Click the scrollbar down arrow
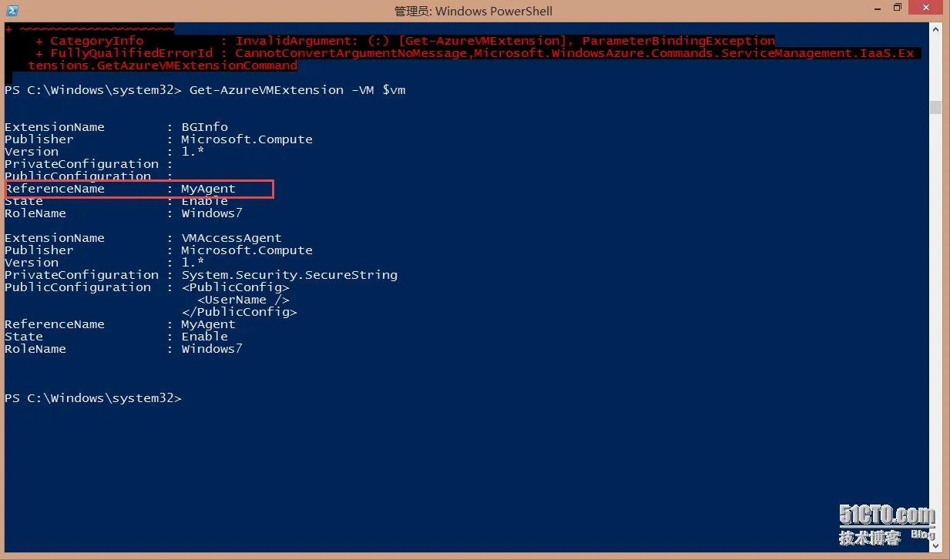Screen dimensions: 950x560 (935, 546)
